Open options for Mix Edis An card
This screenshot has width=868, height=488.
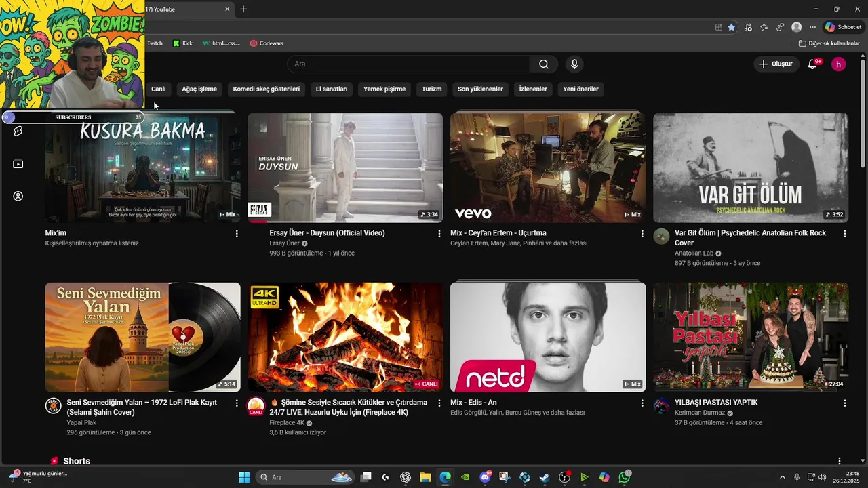tap(642, 403)
